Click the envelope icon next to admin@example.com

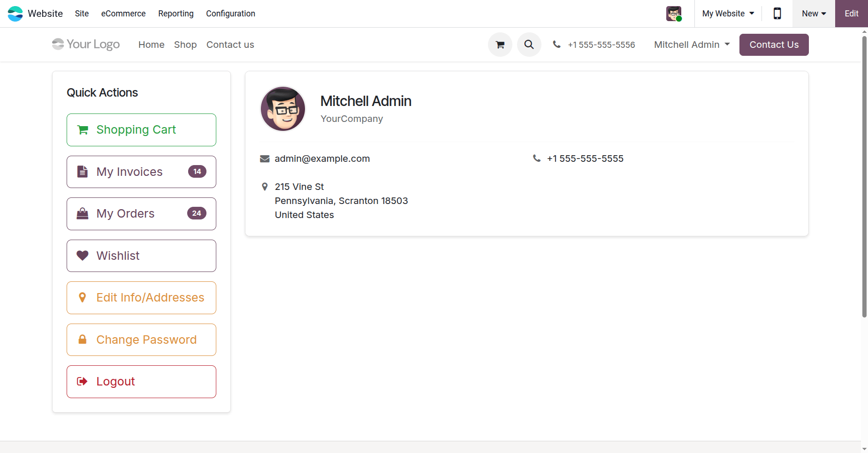[265, 159]
